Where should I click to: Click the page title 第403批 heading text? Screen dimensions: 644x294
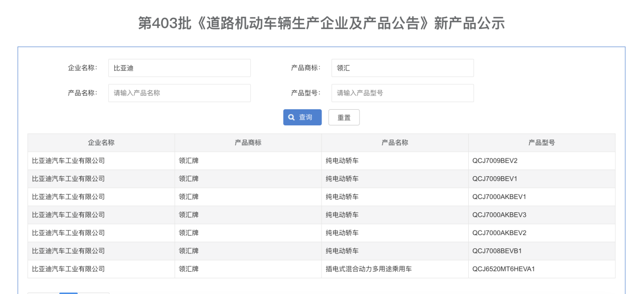(321, 22)
